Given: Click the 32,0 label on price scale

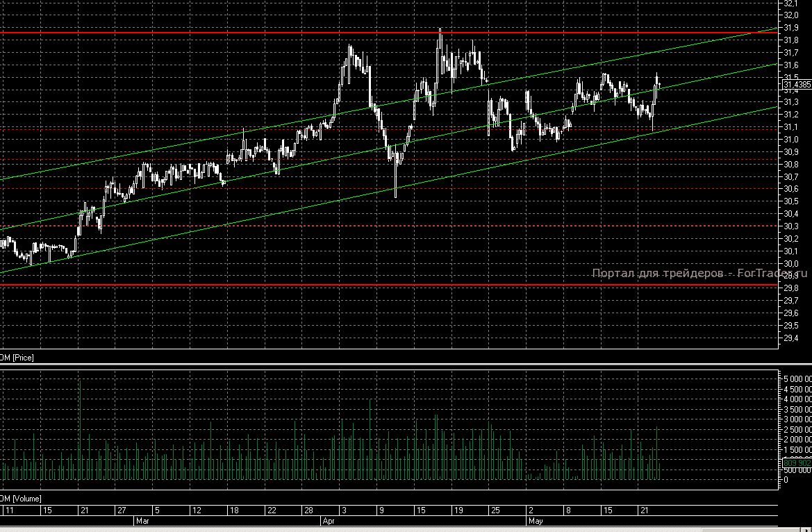Looking at the screenshot, I should click(x=790, y=15).
